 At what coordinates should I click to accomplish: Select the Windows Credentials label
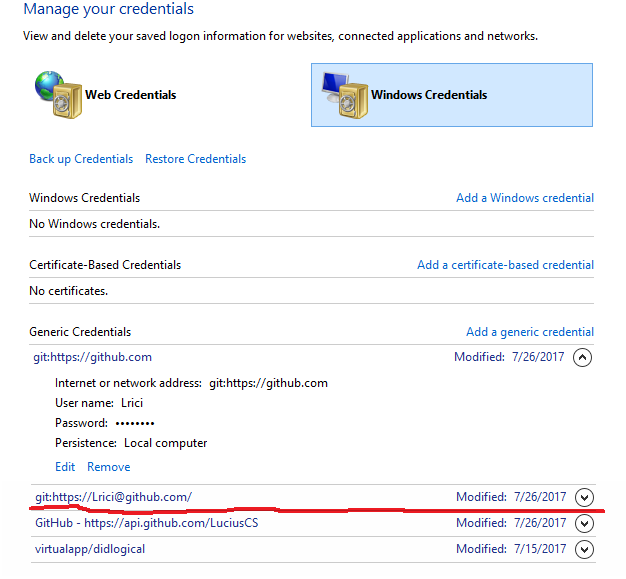click(429, 95)
